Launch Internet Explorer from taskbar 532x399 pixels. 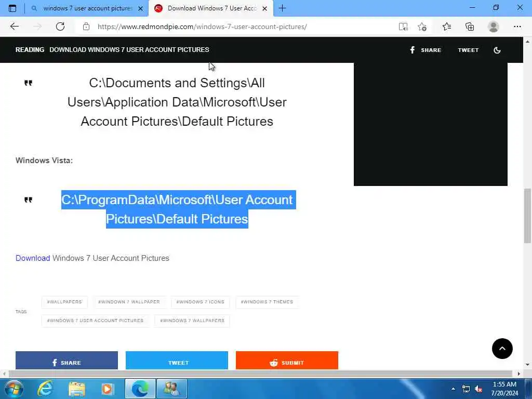(x=45, y=389)
